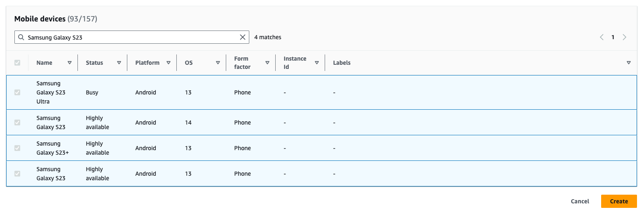Sort by Platform column arrow
644x212 pixels.
pyautogui.click(x=169, y=63)
